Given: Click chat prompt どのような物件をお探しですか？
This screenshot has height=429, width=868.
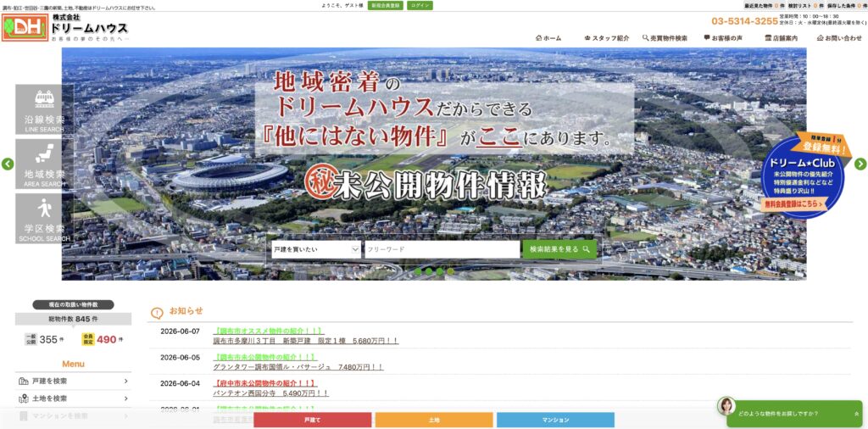Looking at the screenshot, I should pyautogui.click(x=778, y=414).
